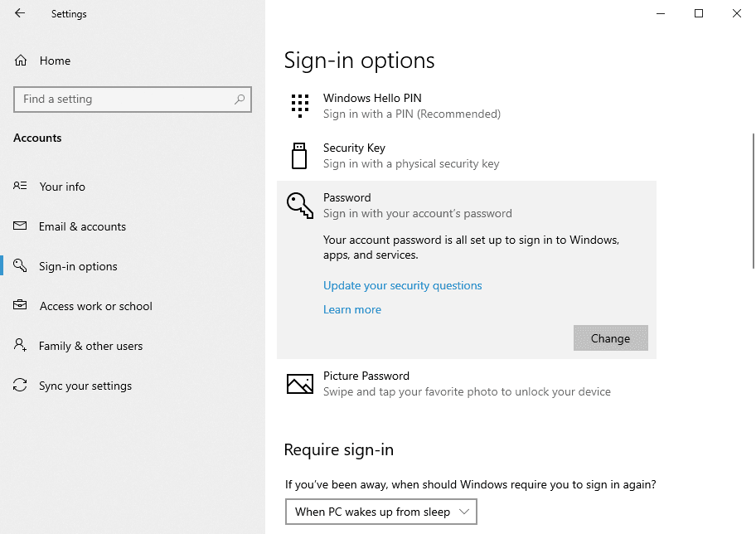Screen dimensions: 756x534
Task: Click the Sync your settings arrows icon
Action: click(20, 385)
